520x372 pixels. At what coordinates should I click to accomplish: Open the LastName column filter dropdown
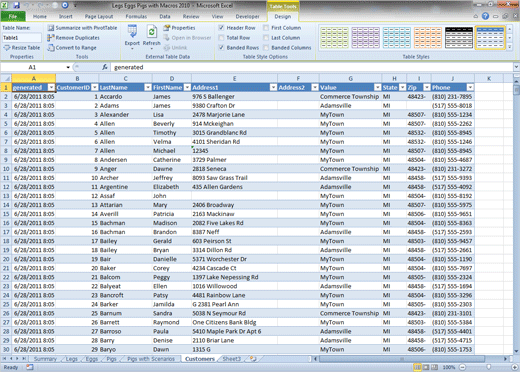coord(148,87)
